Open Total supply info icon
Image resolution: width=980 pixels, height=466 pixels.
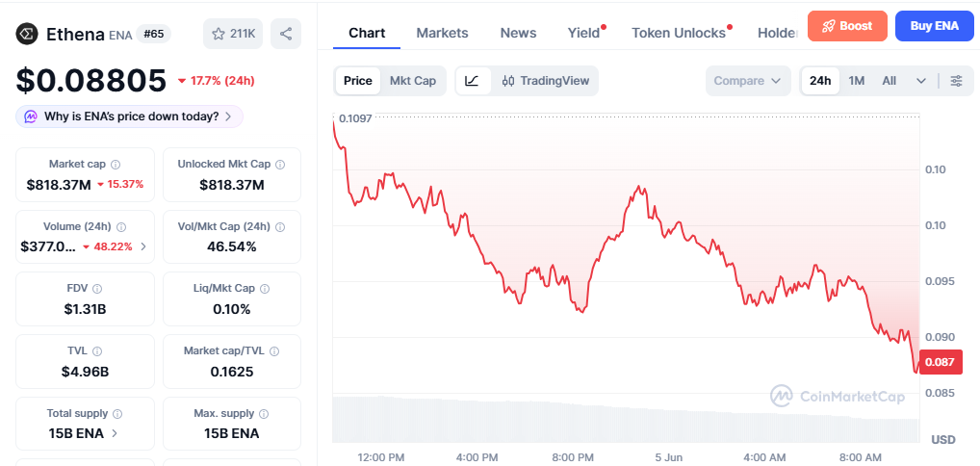117,413
